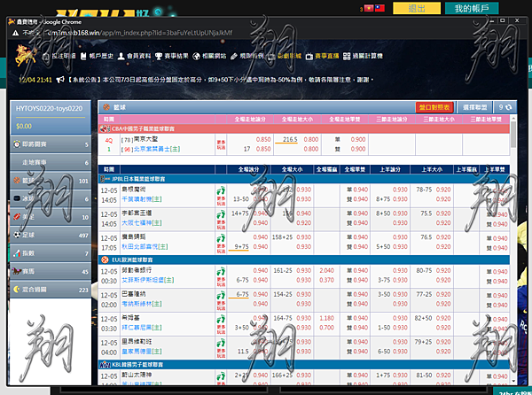Click the Vietnam flag in background window
Viewport: 532px width, 395px height.
[x=369, y=8]
